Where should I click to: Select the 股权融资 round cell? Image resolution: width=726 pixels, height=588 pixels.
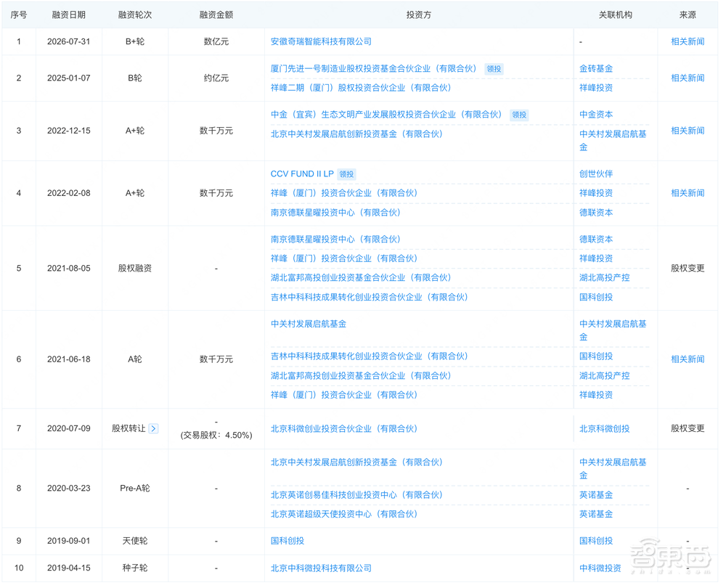pos(135,269)
